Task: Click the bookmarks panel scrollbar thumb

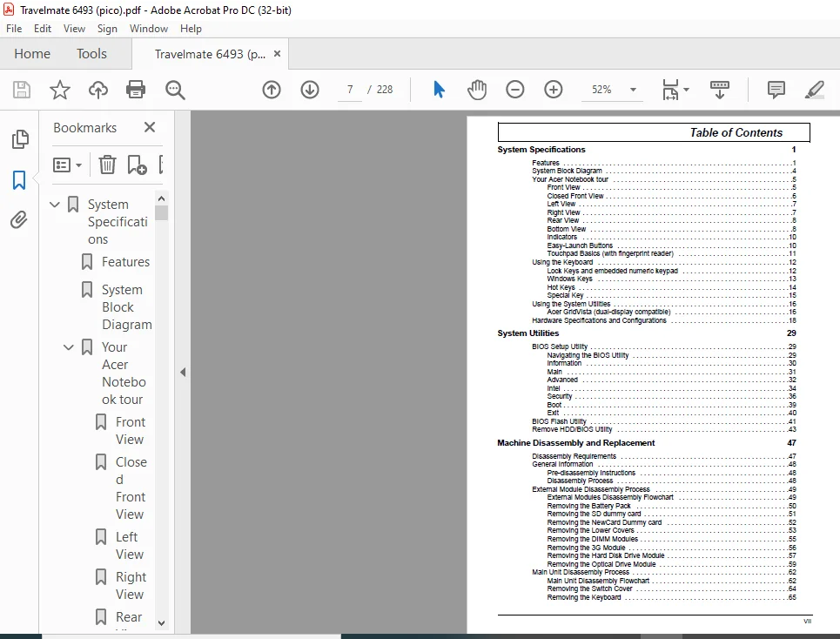Action: click(161, 213)
